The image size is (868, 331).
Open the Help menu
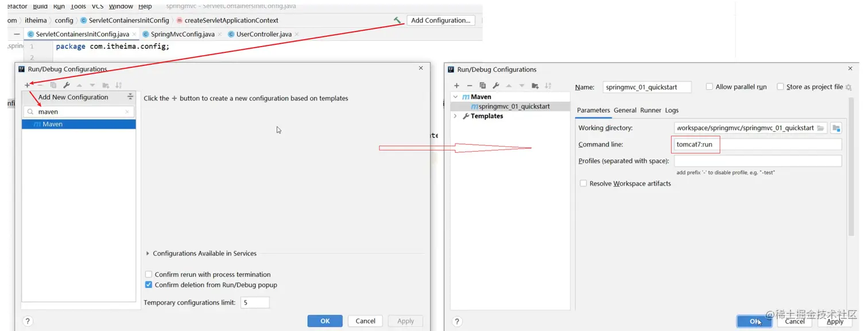tap(145, 6)
